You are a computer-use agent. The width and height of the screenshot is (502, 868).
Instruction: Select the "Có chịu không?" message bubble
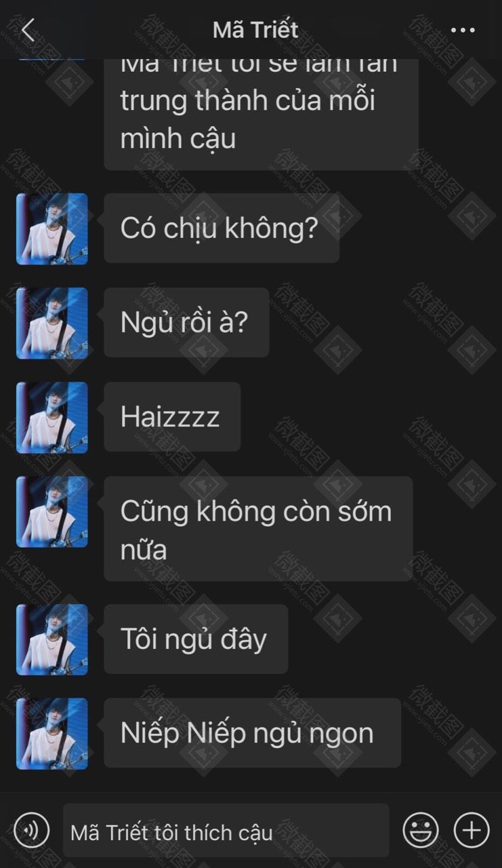222,228
